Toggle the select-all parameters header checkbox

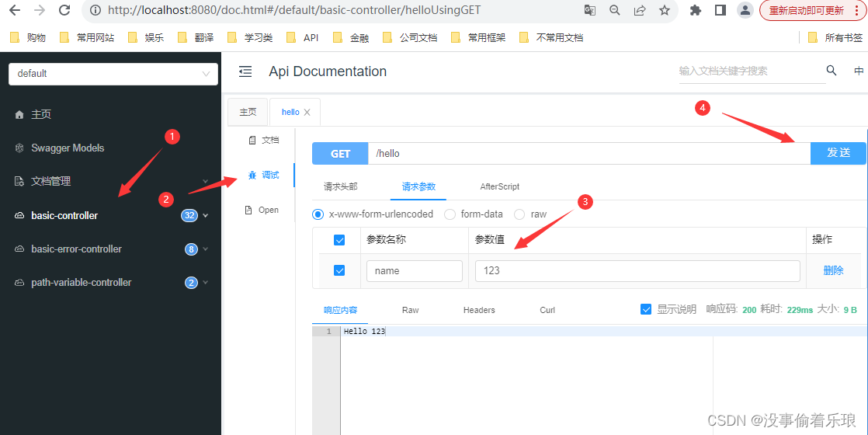point(339,240)
